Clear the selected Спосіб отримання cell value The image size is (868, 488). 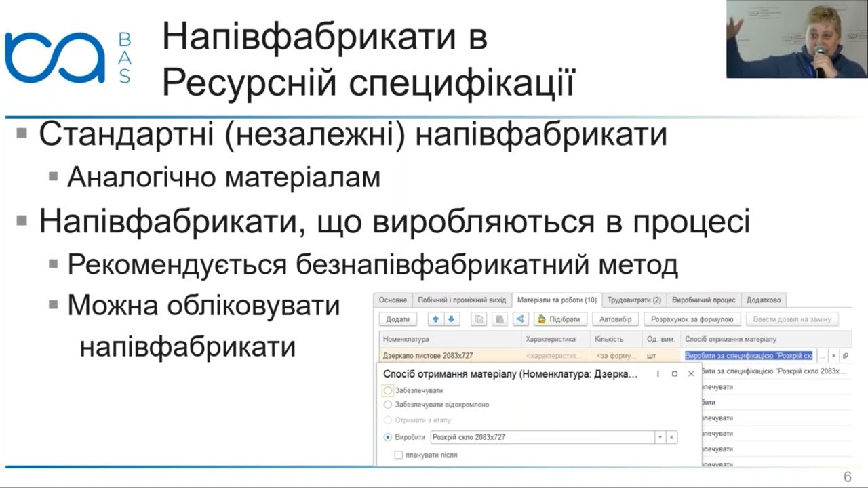click(x=834, y=356)
